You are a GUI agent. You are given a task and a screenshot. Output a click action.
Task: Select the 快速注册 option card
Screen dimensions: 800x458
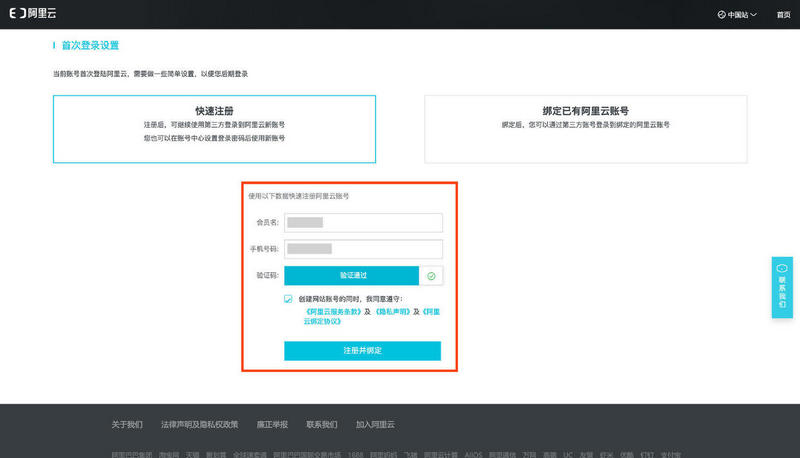(x=214, y=129)
